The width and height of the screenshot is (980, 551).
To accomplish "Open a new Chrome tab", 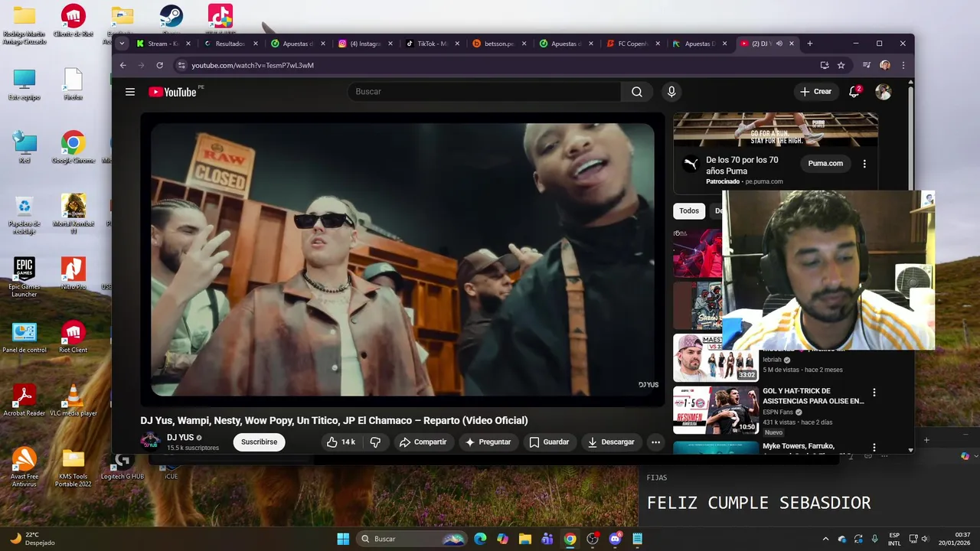I will [x=810, y=44].
